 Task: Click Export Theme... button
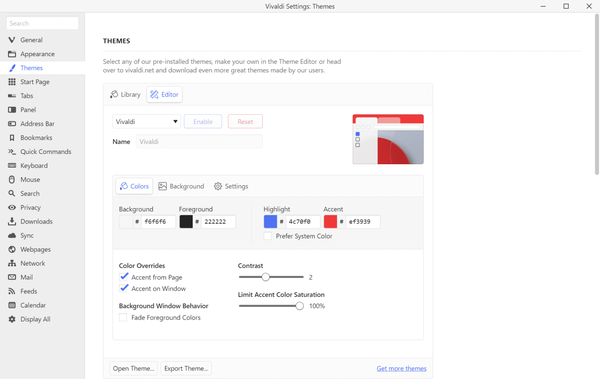click(x=186, y=368)
